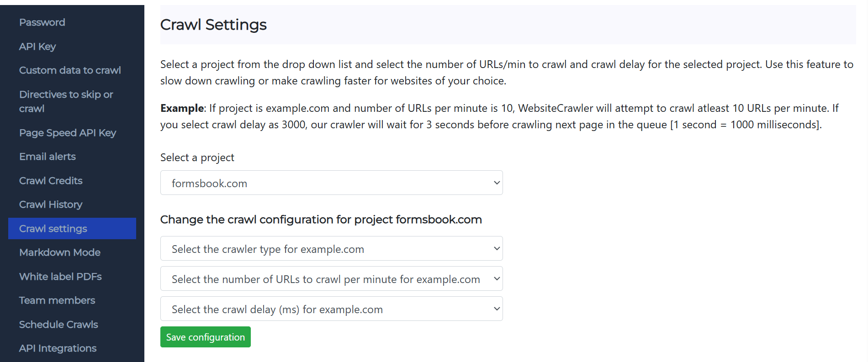Switch to Markdown Mode settings
The height and width of the screenshot is (362, 868).
(x=60, y=252)
